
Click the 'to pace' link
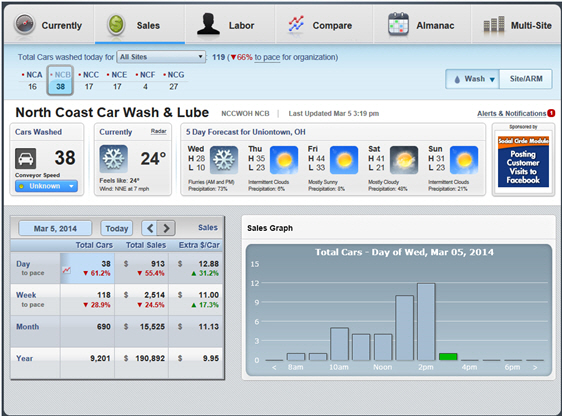(x=267, y=57)
